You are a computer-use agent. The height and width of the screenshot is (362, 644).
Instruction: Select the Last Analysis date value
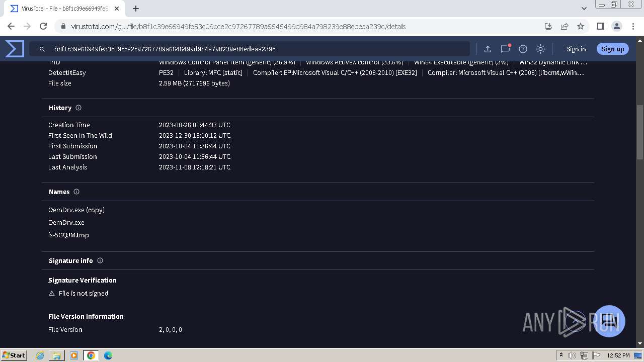click(195, 167)
